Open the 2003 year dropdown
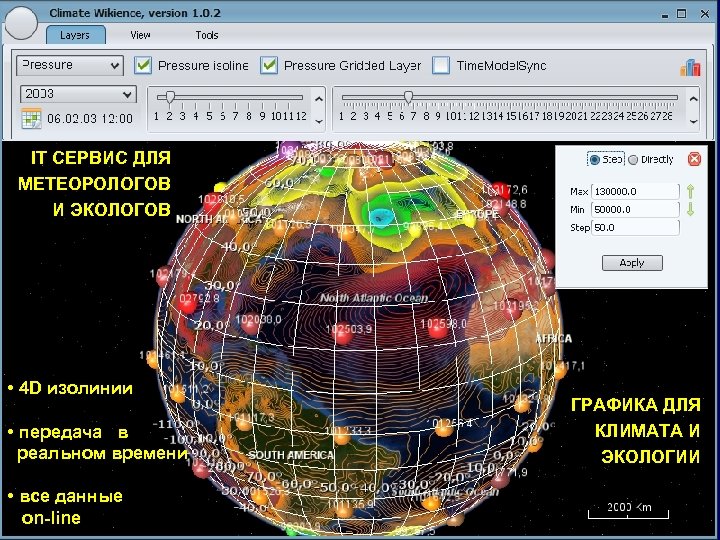This screenshot has height=540, width=720. [x=78, y=95]
